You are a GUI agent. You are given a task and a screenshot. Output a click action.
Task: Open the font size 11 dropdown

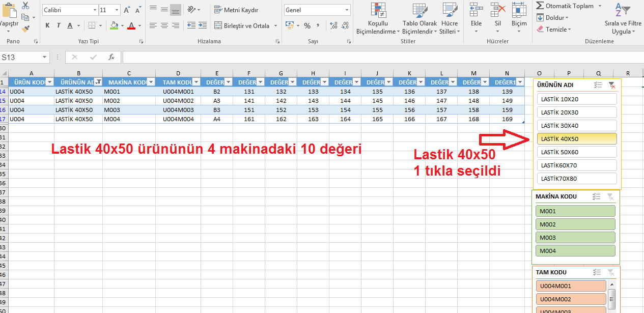tap(117, 10)
